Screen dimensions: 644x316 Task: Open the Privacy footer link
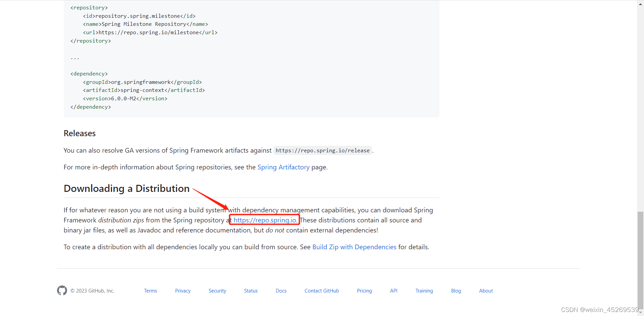(183, 291)
